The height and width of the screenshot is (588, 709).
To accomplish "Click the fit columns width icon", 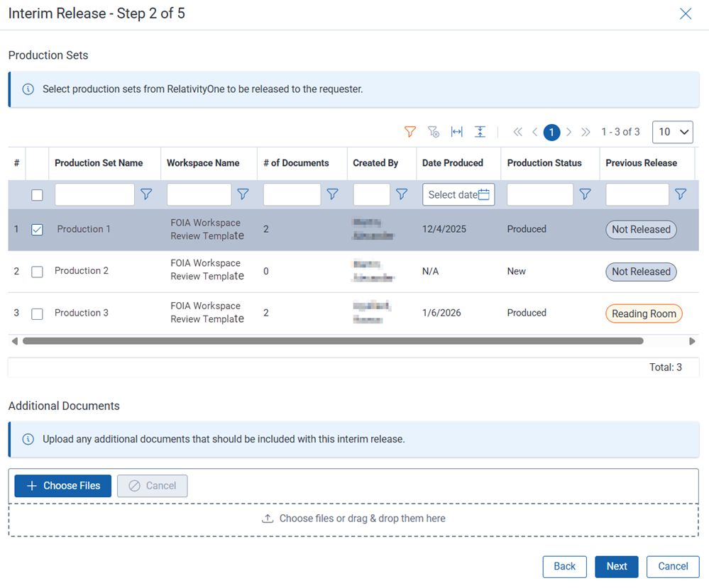I will (456, 131).
